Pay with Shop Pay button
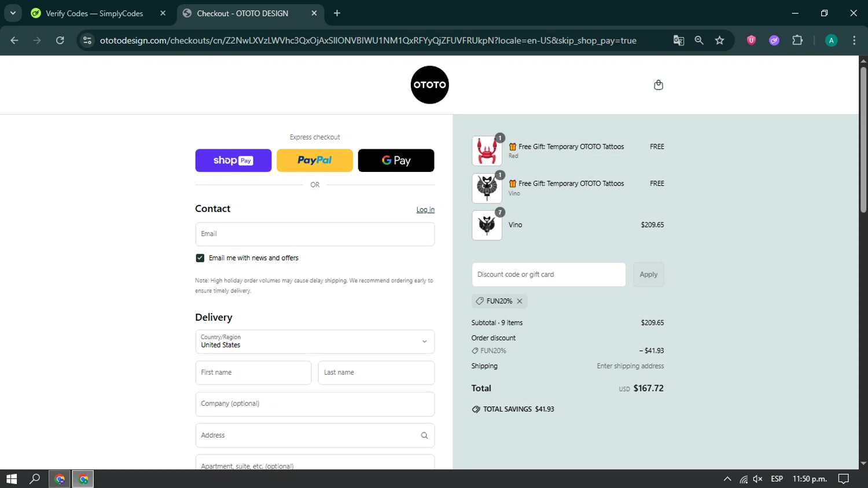The image size is (868, 488). pos(233,160)
